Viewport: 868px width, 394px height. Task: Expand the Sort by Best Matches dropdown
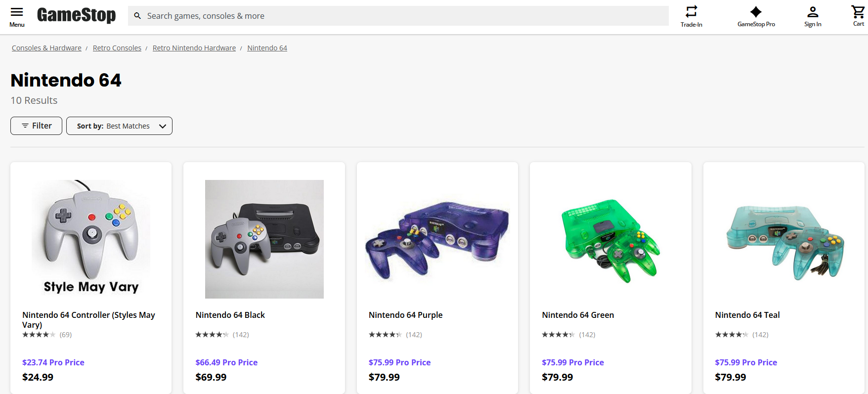coord(119,126)
